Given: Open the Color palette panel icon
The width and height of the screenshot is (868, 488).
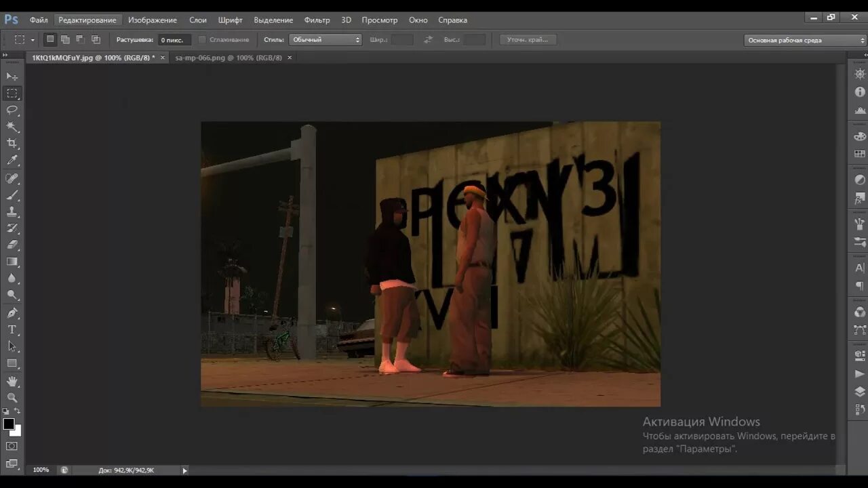Looking at the screenshot, I should (x=860, y=136).
